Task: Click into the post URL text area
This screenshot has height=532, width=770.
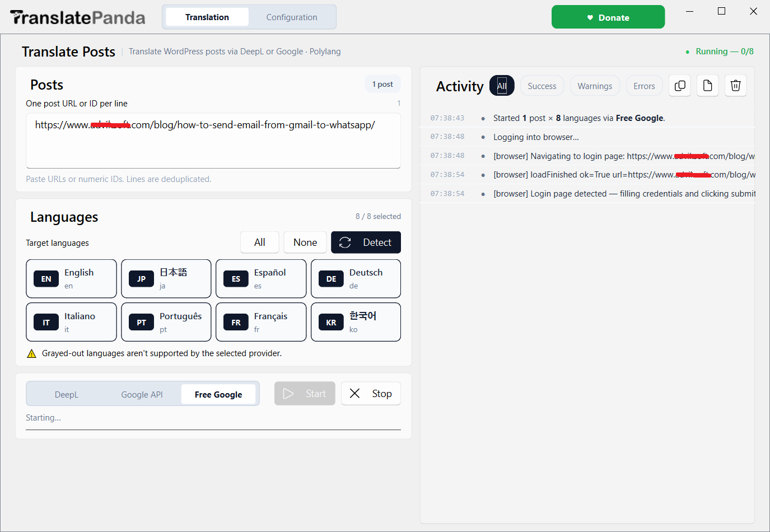Action: (x=213, y=141)
